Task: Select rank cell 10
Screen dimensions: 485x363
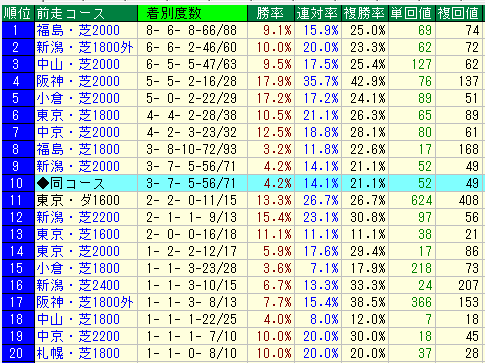Action: [x=18, y=184]
